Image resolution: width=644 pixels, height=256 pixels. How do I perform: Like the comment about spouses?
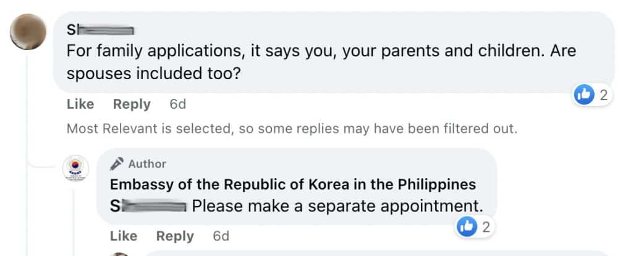80,105
